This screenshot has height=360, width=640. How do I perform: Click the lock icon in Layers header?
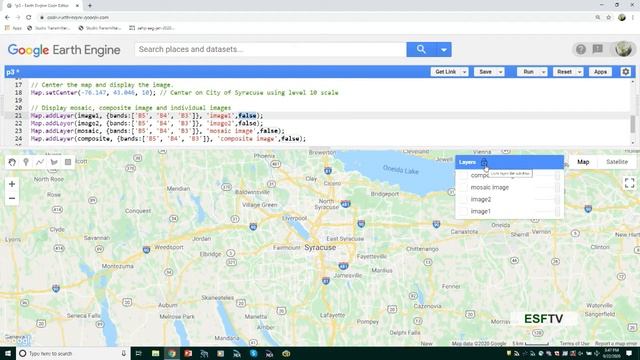click(484, 162)
